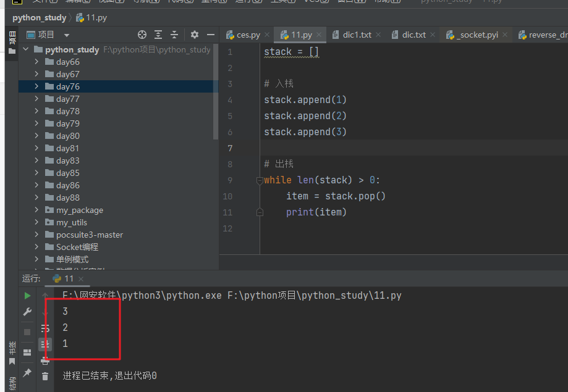This screenshot has width=568, height=392.
Task: Close the ces.py editor tab
Action: coord(267,35)
